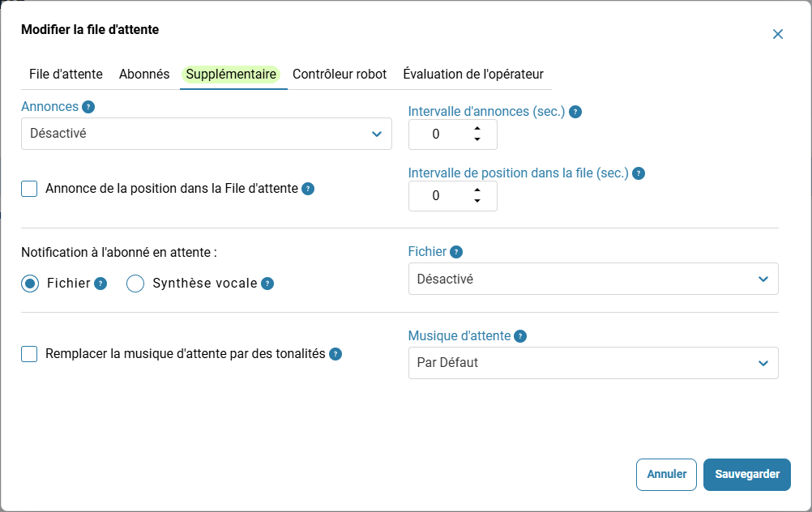Open the Contrôleur robot tab
The width and height of the screenshot is (812, 512).
(x=340, y=75)
